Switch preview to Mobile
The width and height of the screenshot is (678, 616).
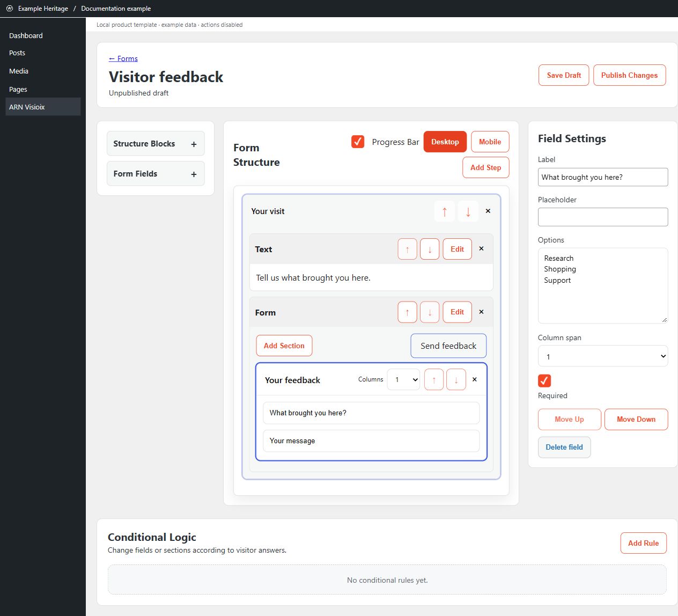(490, 142)
